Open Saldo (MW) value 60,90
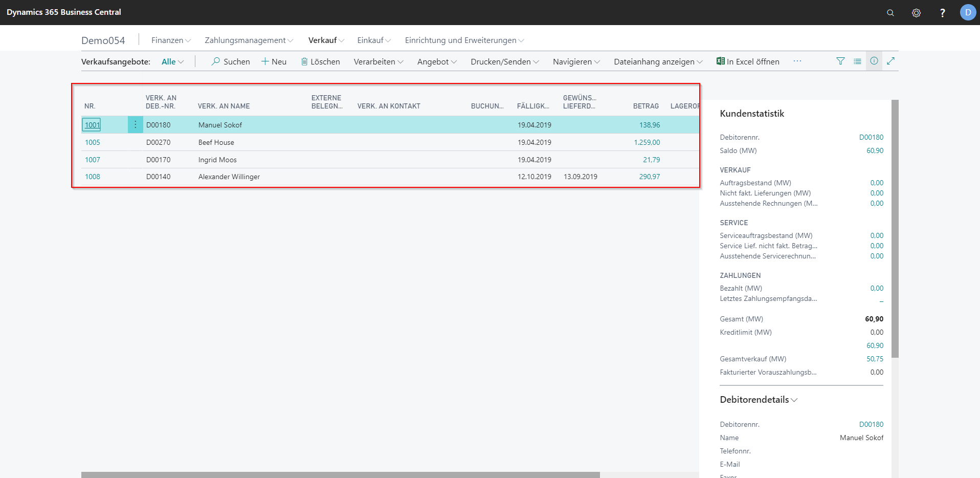 point(875,150)
